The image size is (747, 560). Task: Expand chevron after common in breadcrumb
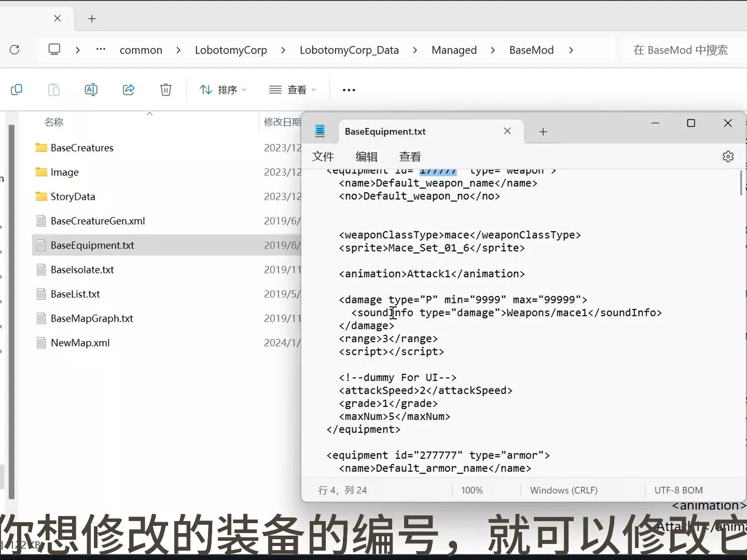[178, 50]
